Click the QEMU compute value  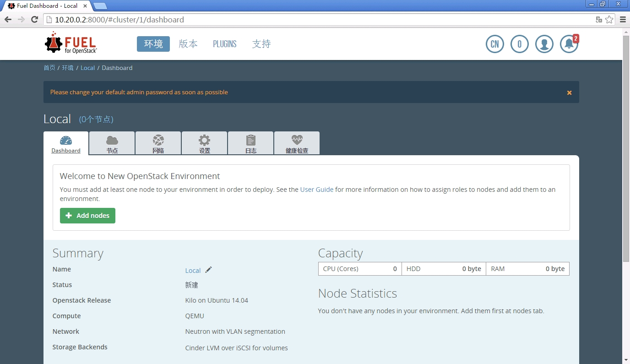tap(195, 316)
